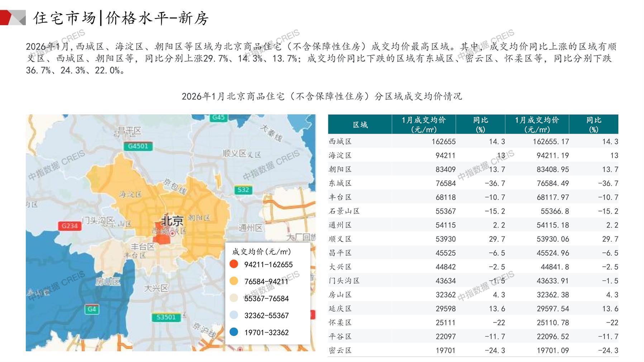Select the S3501 road badge on map
Screen dimensions: 644x362
point(166,317)
